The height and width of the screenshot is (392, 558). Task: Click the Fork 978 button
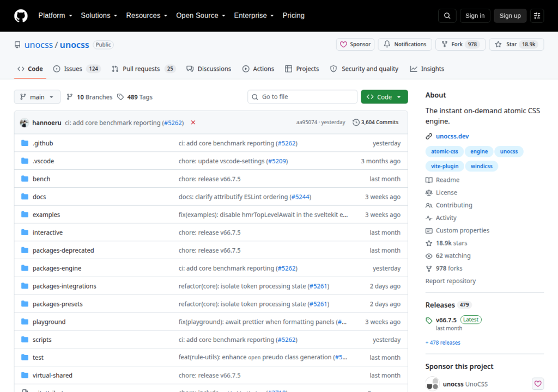coord(460,45)
